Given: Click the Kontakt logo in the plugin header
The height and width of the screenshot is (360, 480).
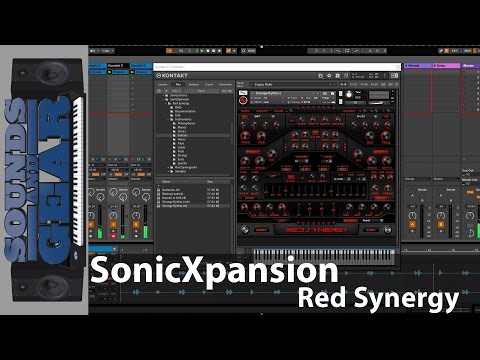Looking at the screenshot, I should pos(172,76).
